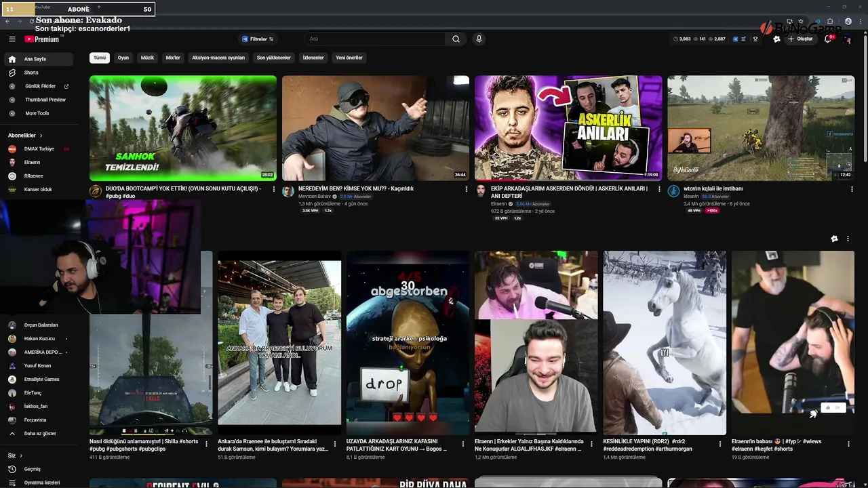Open Yusuf Kenan channel in sidebar
868x488 pixels.
38,365
